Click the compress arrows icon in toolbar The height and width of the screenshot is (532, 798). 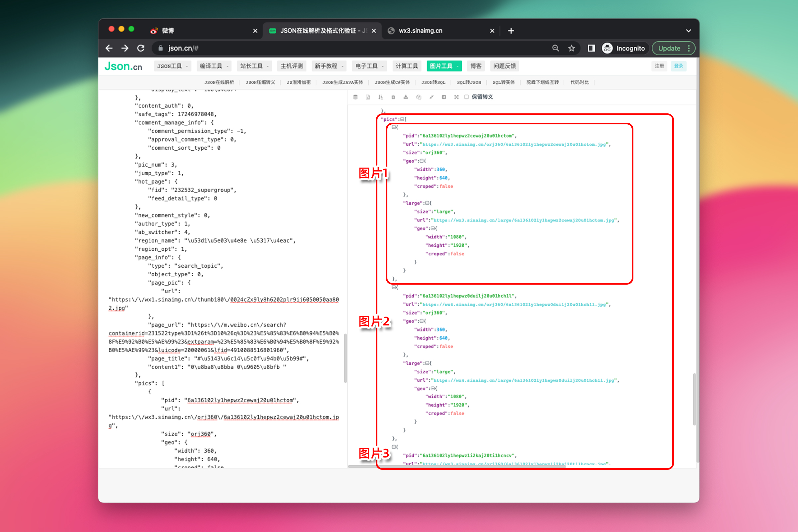click(431, 97)
